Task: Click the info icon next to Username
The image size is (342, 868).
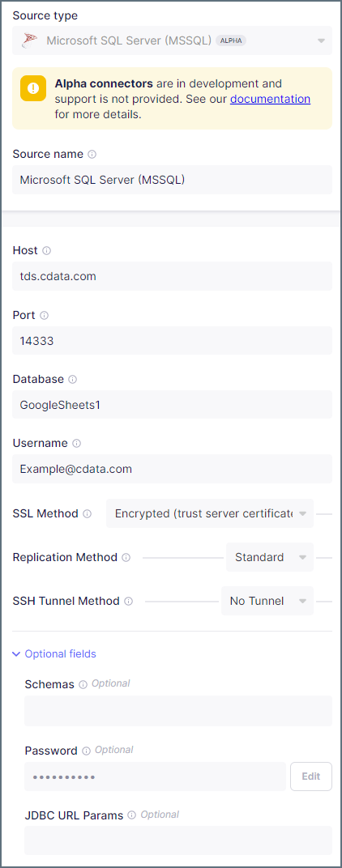Action: pyautogui.click(x=76, y=444)
